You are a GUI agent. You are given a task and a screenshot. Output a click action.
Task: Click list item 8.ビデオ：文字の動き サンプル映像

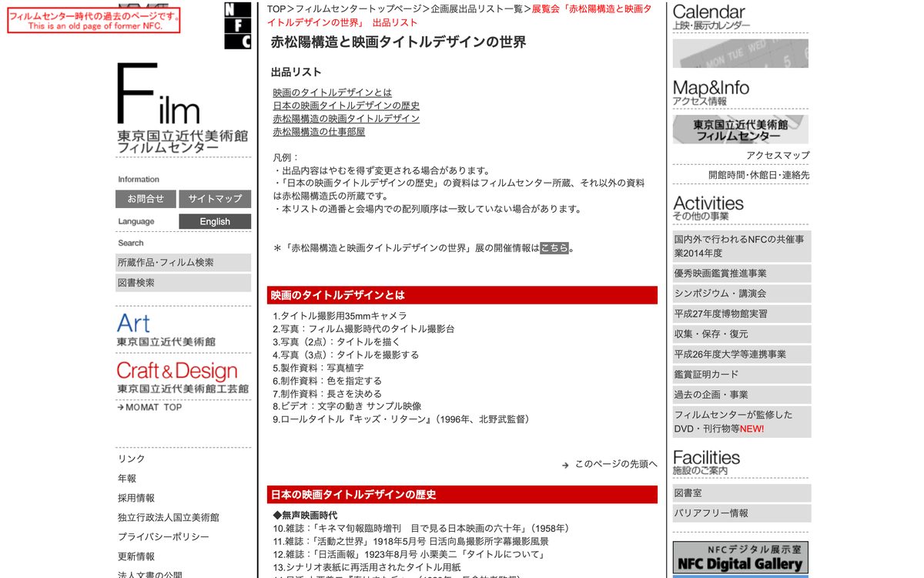[x=347, y=406]
